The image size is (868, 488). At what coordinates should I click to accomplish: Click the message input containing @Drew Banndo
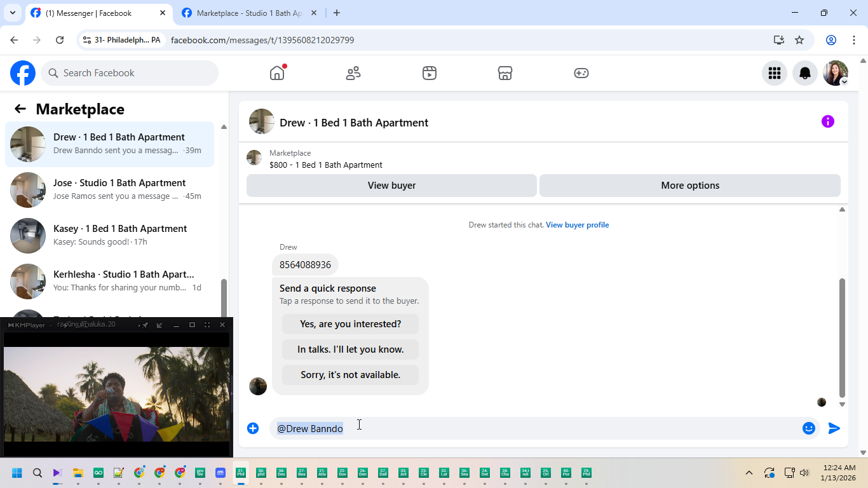point(534,428)
